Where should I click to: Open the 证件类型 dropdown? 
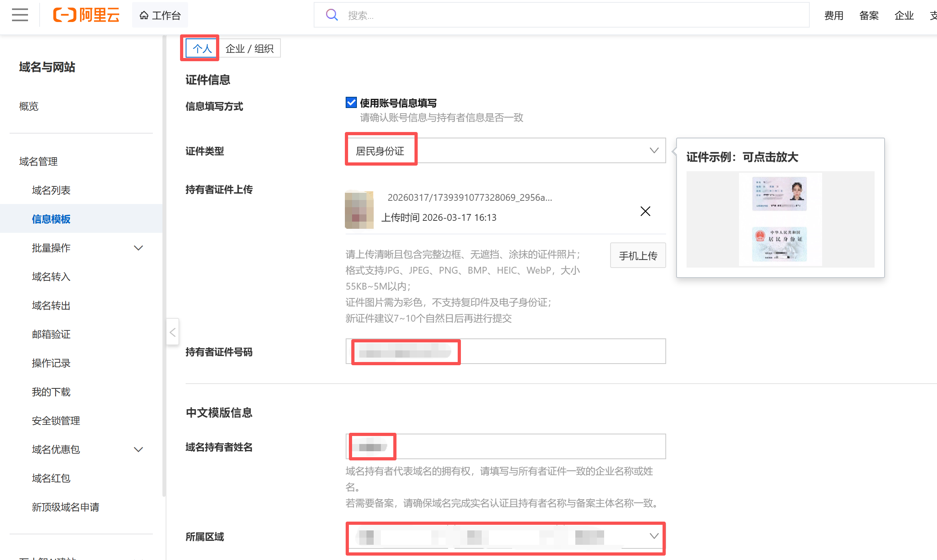point(506,151)
